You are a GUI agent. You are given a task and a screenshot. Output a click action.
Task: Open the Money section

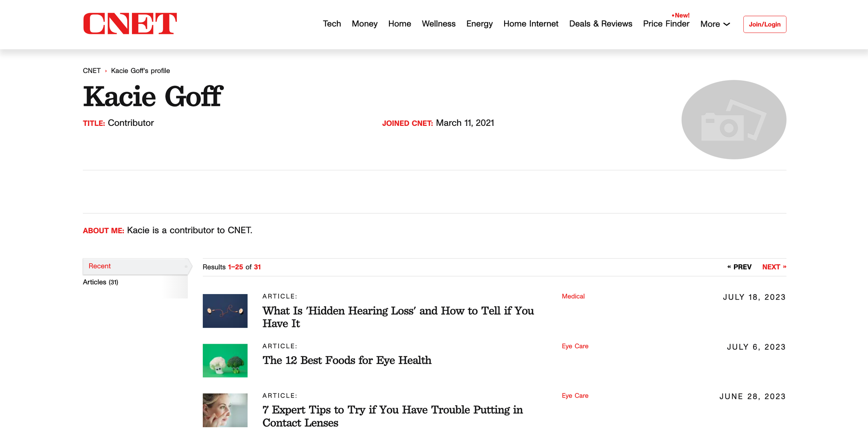364,24
